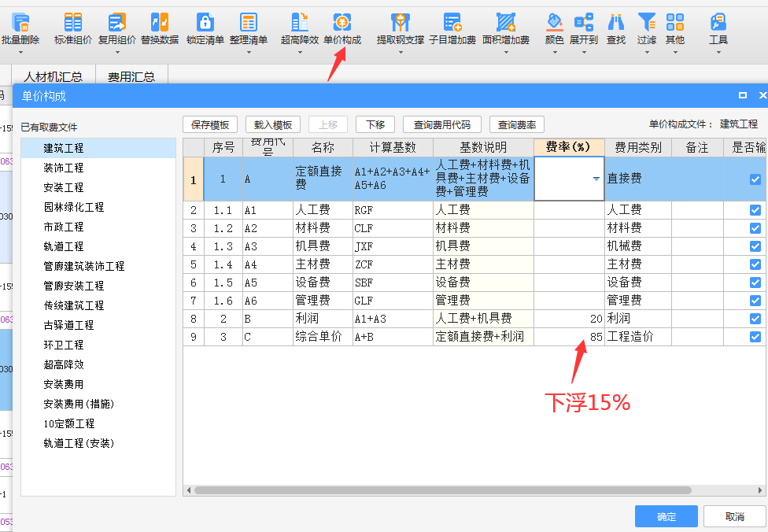Open the 费率 dropdown in row 1
Image resolution: width=768 pixels, height=532 pixels.
coord(596,179)
